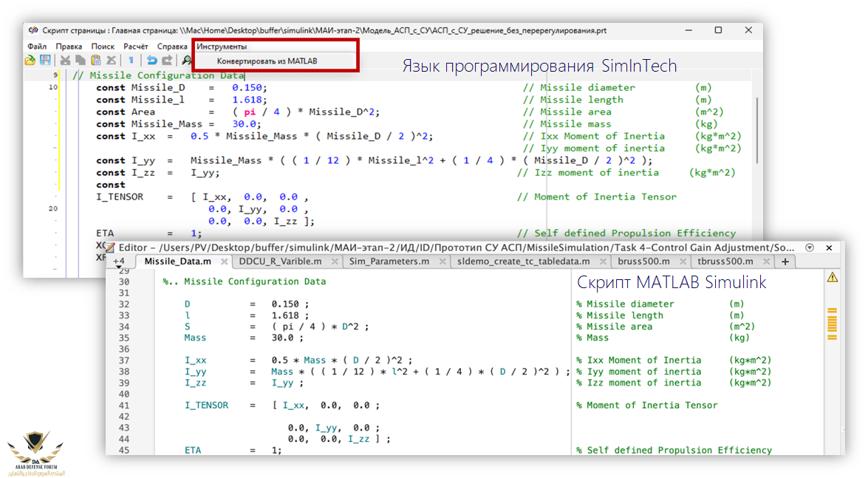Click the open file icon in SimInTech toolbar
The height and width of the screenshot is (478, 868).
point(30,61)
